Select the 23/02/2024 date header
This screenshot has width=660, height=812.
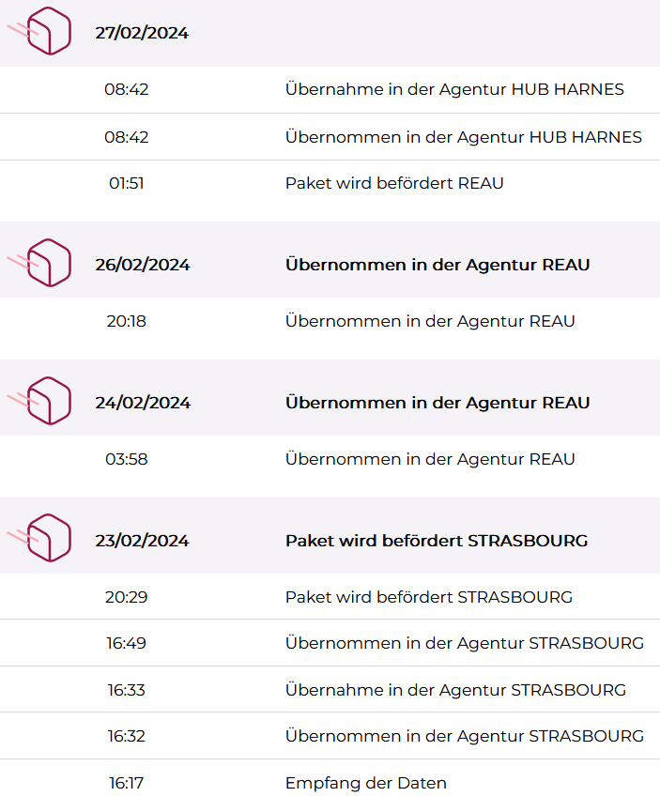[x=142, y=540]
